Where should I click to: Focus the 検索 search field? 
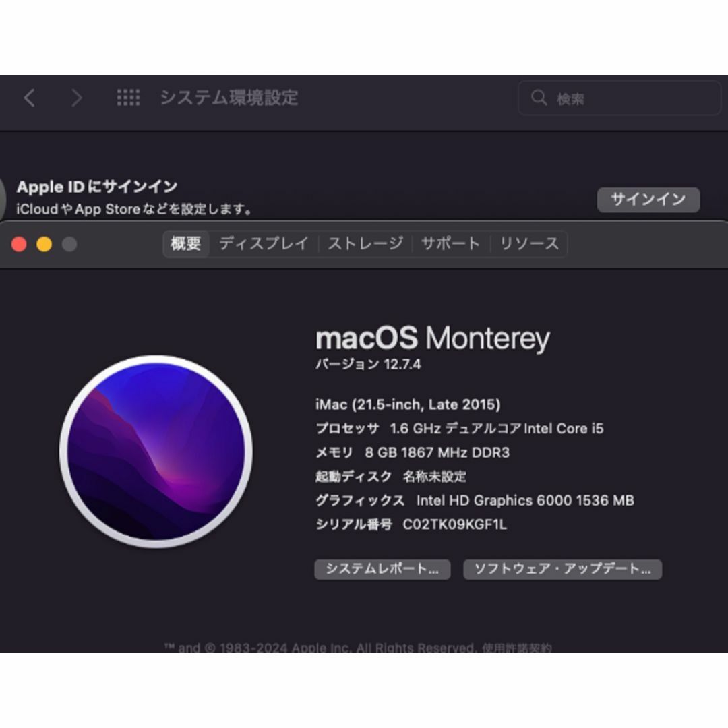coord(619,98)
